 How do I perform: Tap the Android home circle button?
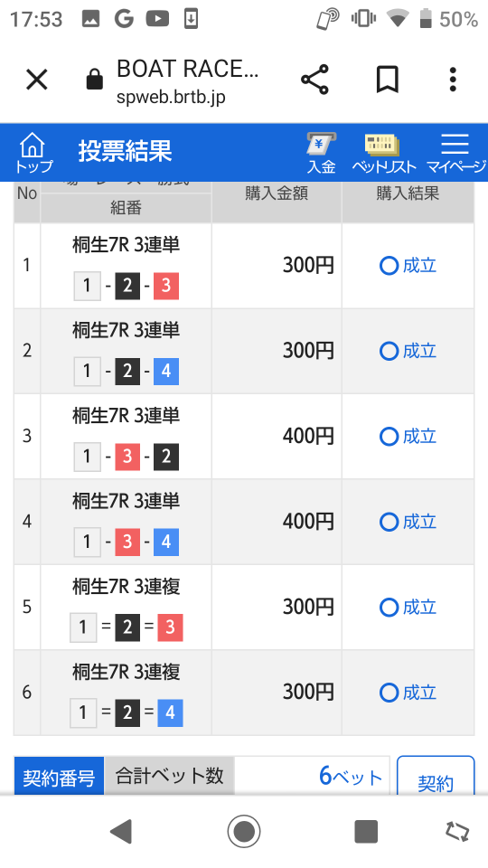coord(243,832)
